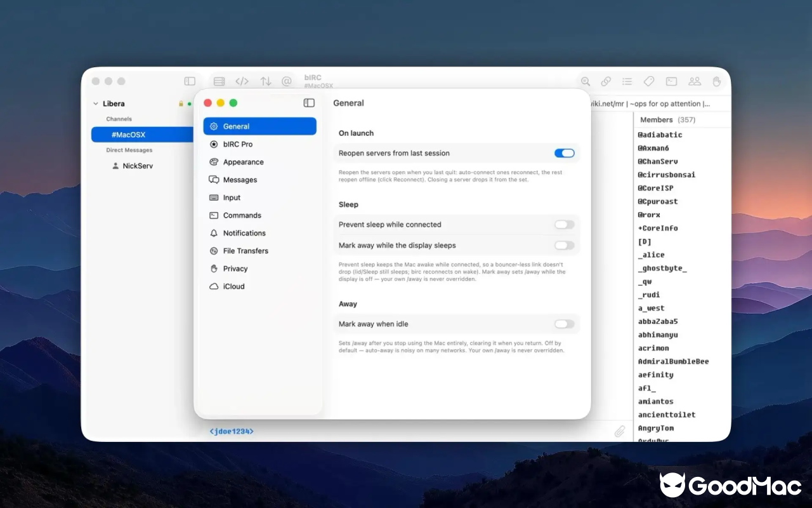Toggle sidebar in bIRC main window
812x508 pixels.
pos(190,81)
